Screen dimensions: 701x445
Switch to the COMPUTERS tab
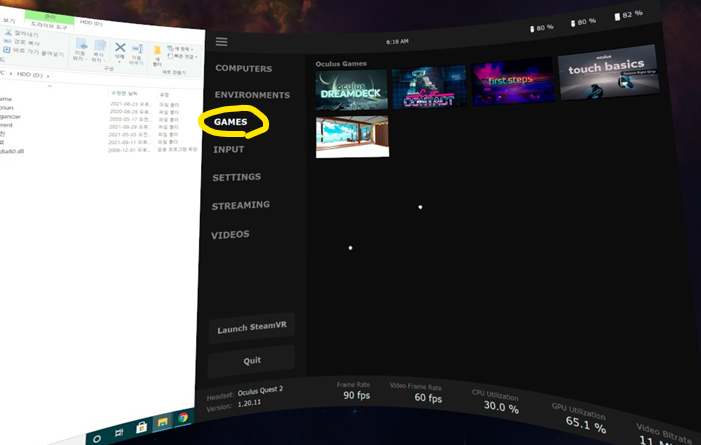(244, 68)
